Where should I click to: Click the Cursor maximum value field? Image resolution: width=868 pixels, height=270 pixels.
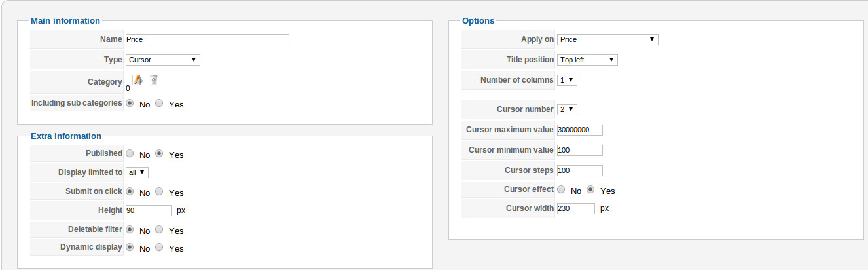(579, 130)
